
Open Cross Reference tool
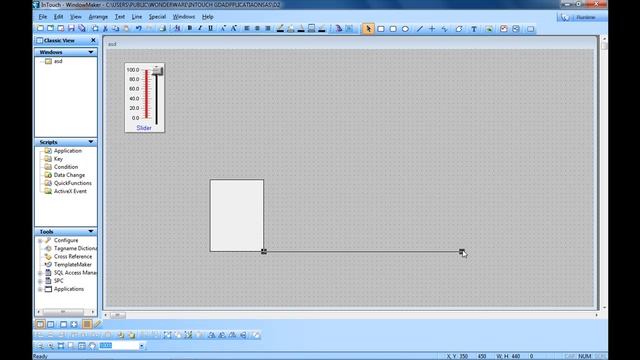click(x=73, y=256)
